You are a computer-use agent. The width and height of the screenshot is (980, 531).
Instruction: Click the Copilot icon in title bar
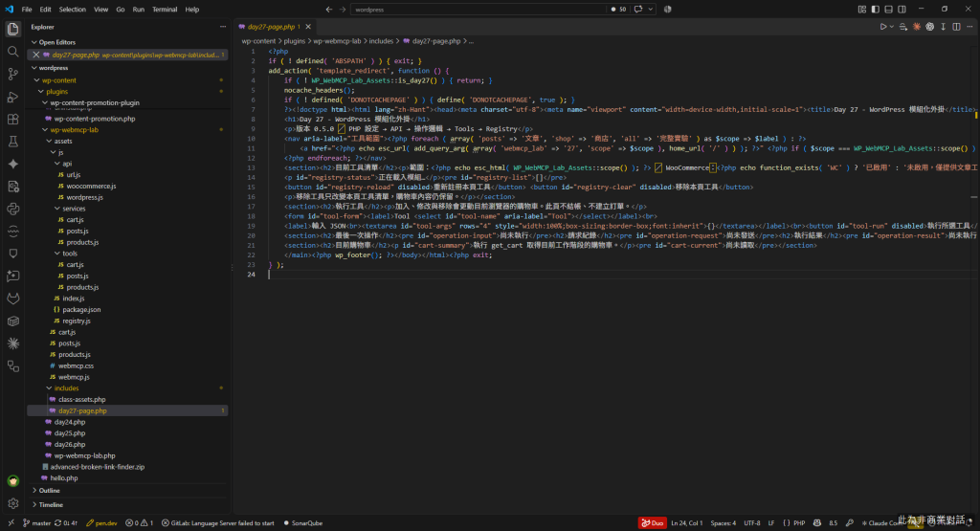tap(667, 10)
